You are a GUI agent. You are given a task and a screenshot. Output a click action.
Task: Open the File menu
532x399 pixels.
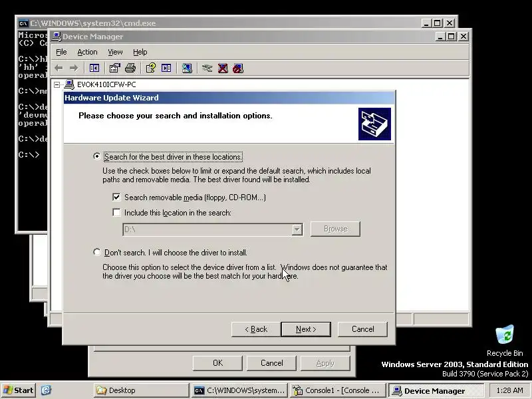[x=61, y=52]
